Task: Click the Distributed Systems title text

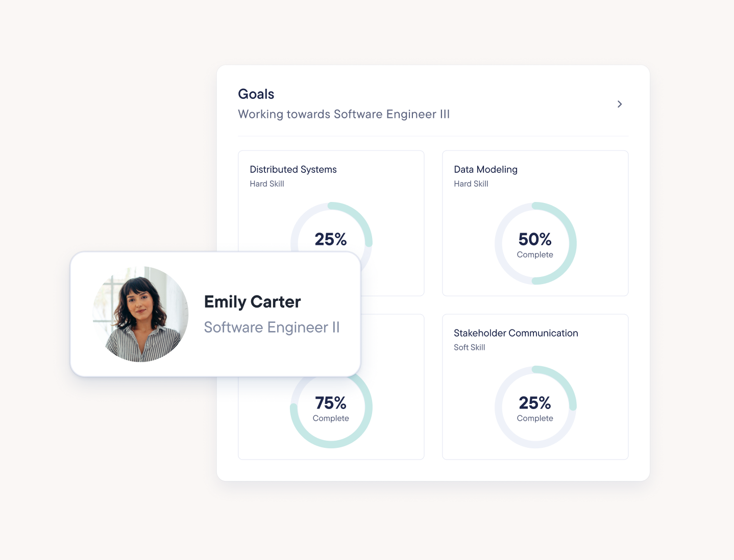Action: tap(293, 169)
